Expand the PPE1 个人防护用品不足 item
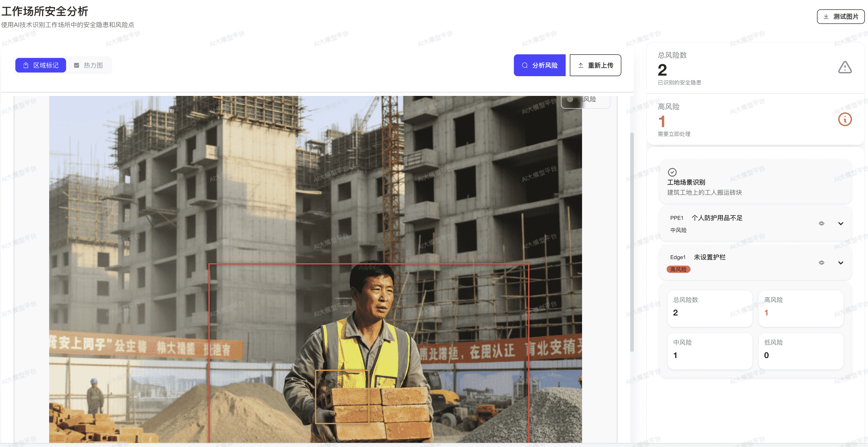 840,223
